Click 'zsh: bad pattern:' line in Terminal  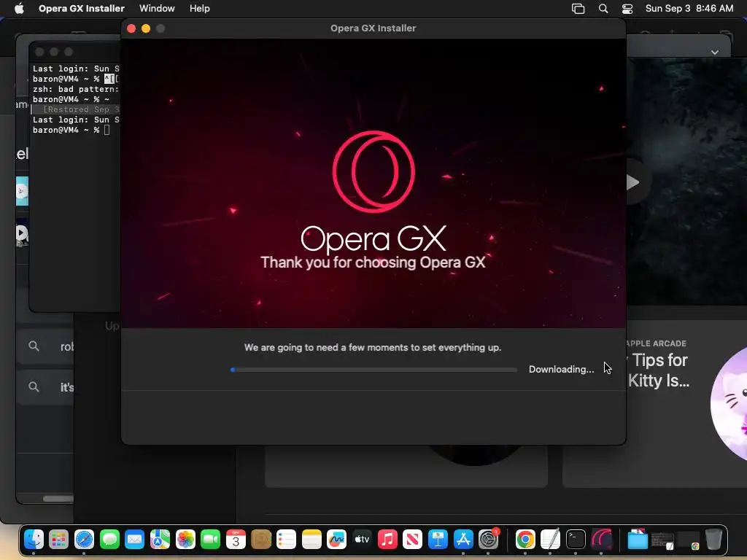tap(75, 89)
